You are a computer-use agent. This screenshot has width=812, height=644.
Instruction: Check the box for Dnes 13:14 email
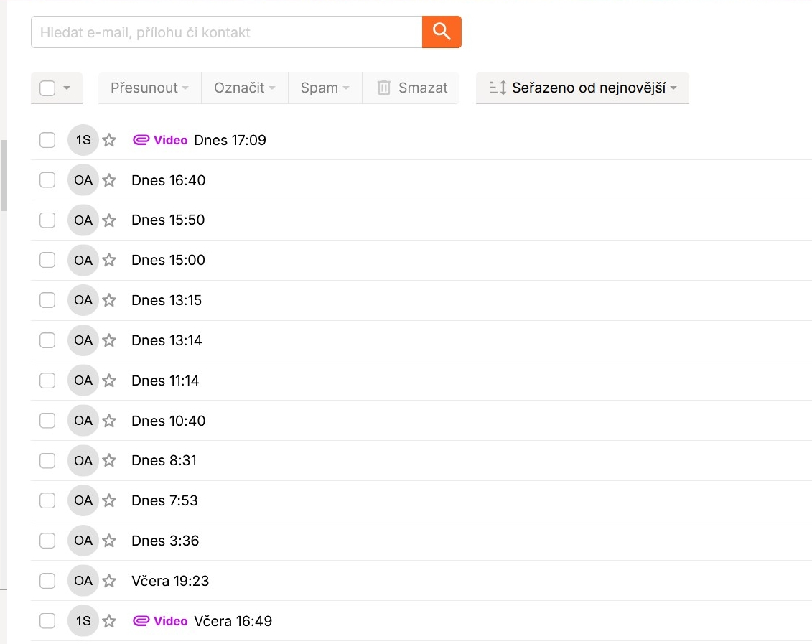pyautogui.click(x=47, y=340)
